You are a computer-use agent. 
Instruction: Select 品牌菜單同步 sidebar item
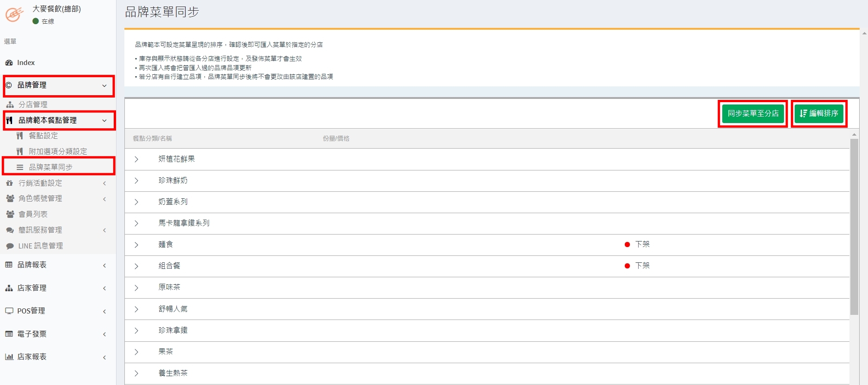point(50,167)
